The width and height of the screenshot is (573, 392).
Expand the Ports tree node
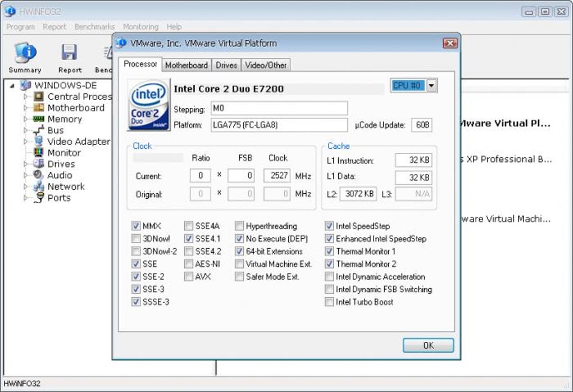(26, 198)
